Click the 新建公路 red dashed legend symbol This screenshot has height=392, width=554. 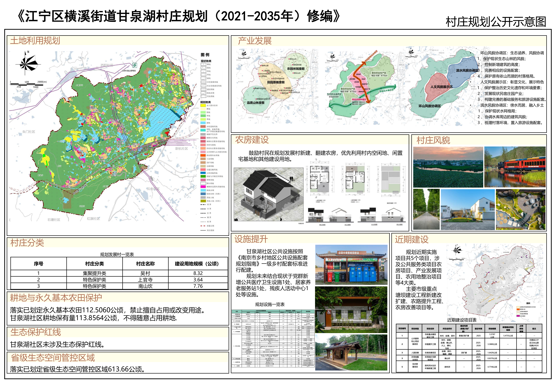pyautogui.click(x=203, y=226)
